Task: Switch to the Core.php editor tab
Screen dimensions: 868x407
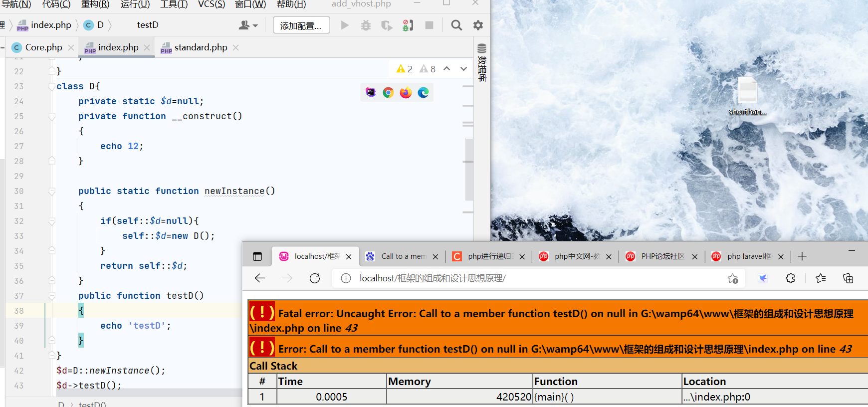Action: click(x=43, y=47)
